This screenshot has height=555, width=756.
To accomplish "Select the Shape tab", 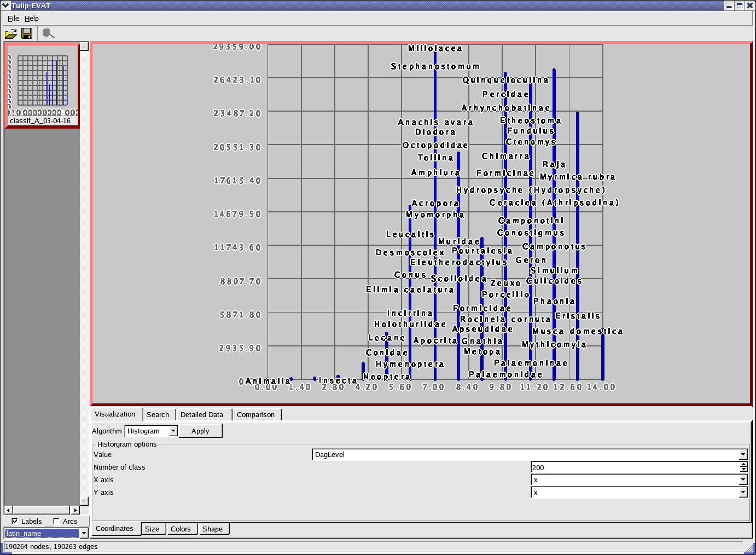I will click(x=213, y=529).
